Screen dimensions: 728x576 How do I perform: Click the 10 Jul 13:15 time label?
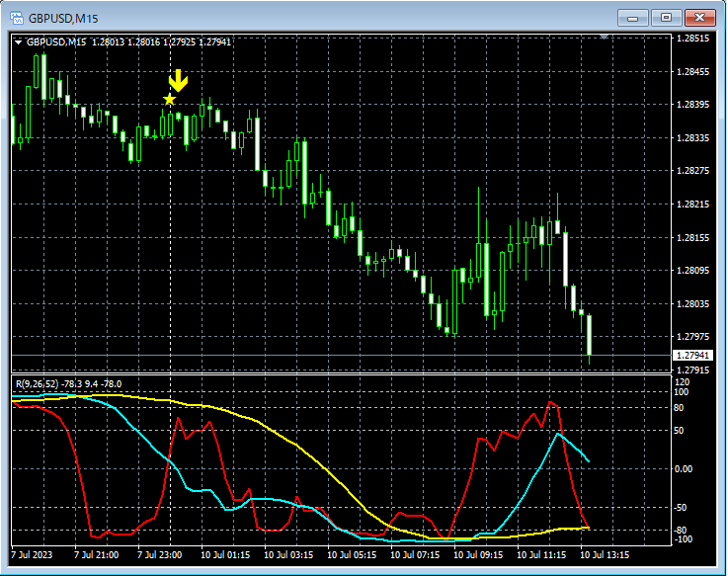(x=605, y=554)
